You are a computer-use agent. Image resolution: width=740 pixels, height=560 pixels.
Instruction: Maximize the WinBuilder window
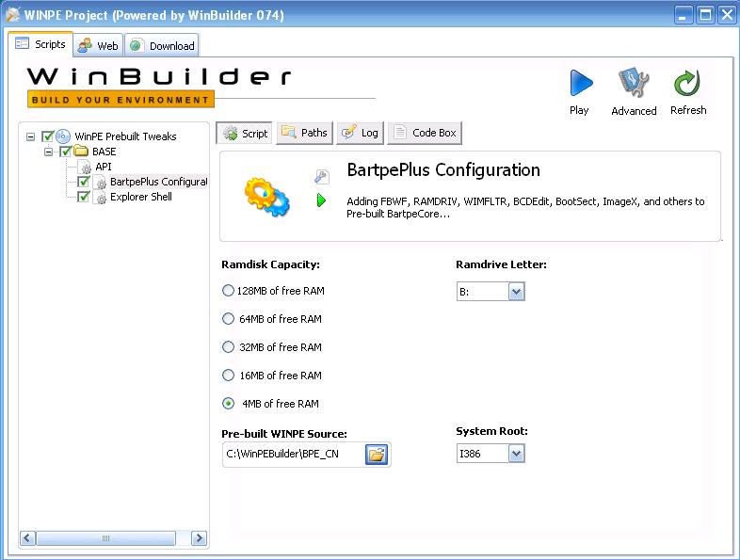(x=705, y=15)
